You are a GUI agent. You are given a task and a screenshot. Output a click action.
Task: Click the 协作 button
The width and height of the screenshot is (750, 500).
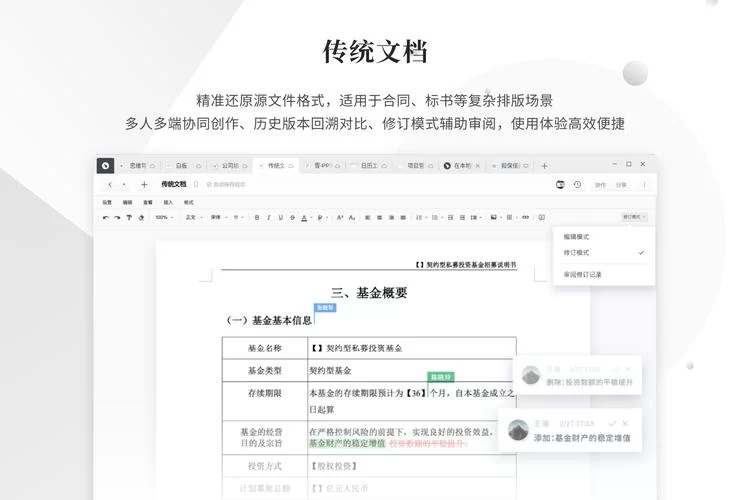600,185
